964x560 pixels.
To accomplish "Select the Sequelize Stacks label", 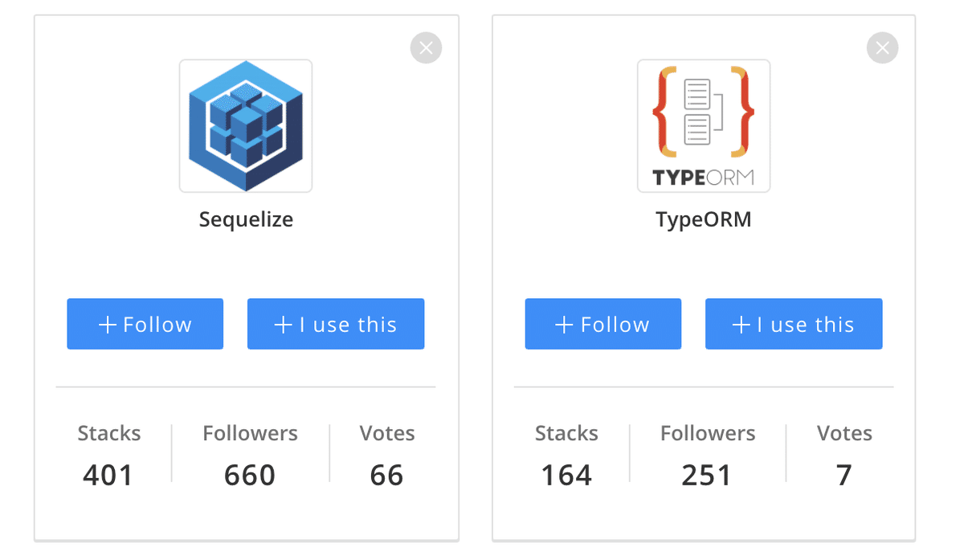I will click(109, 434).
